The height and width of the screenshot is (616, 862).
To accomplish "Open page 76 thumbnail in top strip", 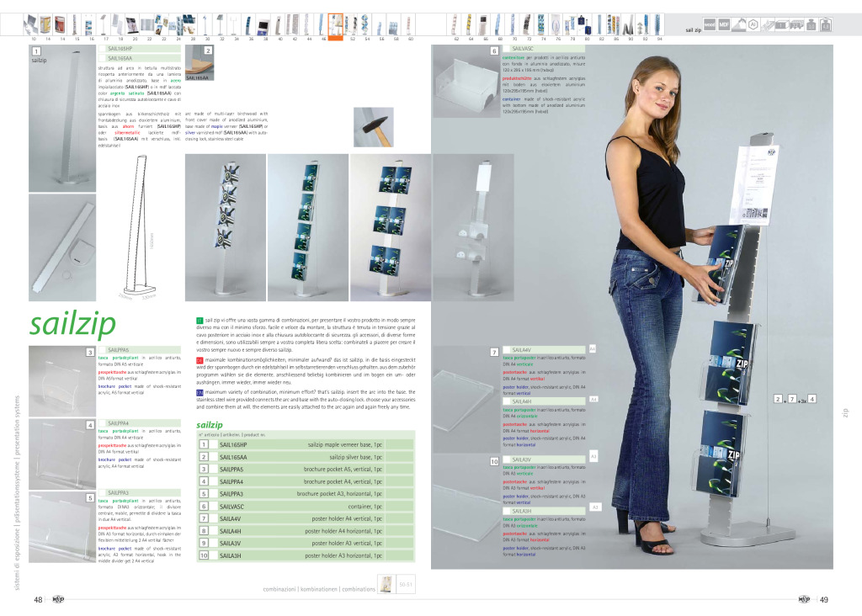I will [x=556, y=24].
